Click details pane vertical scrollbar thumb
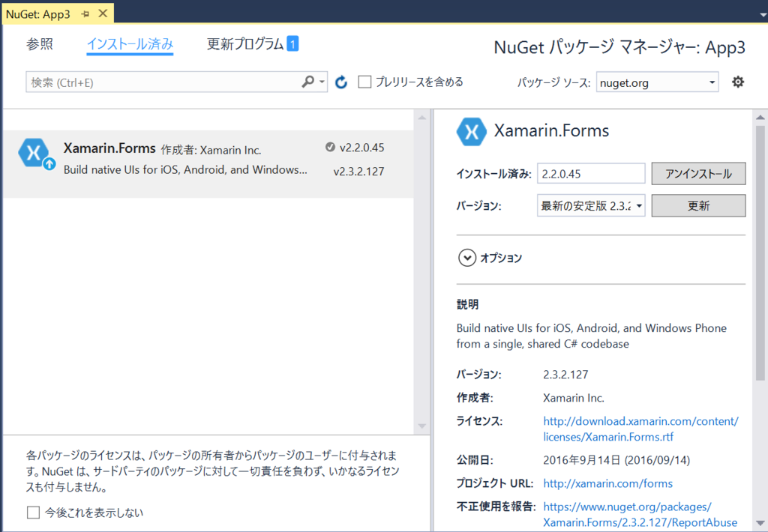Screen dimensions: 768x532 click(x=760, y=253)
